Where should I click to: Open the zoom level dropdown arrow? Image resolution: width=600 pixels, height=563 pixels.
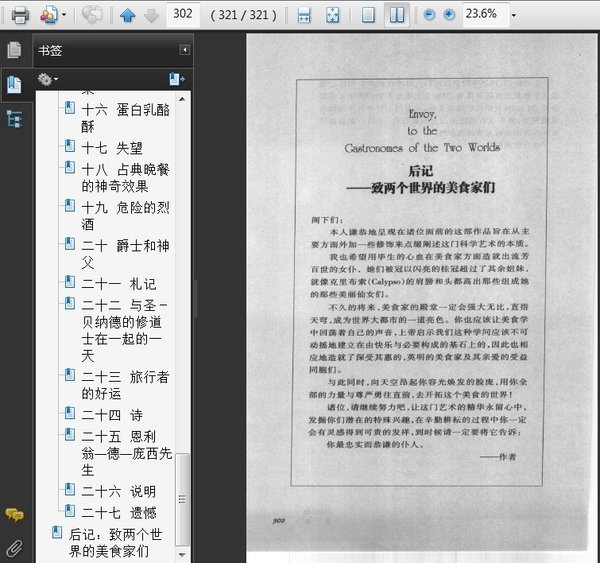pyautogui.click(x=514, y=15)
